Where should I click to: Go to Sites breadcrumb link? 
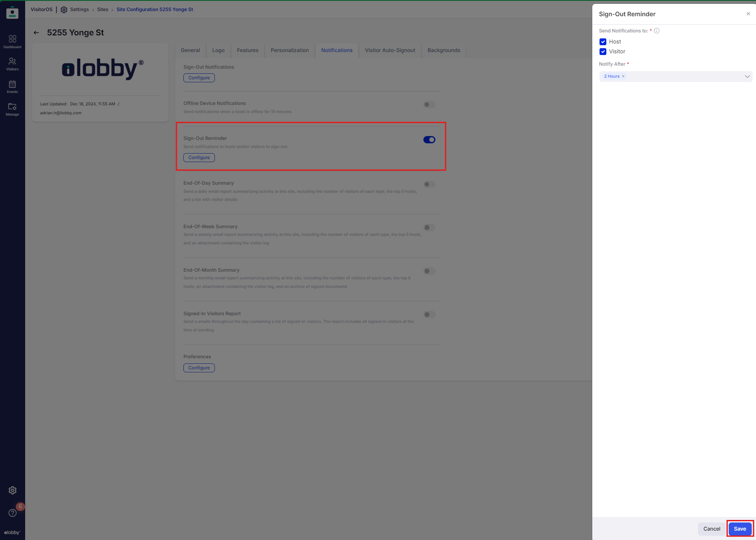[103, 9]
